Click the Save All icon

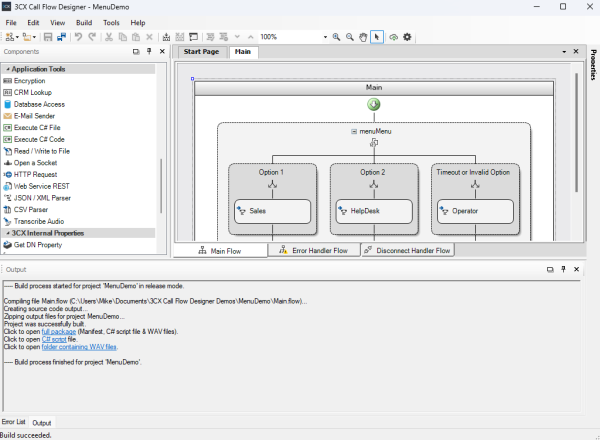click(61, 37)
